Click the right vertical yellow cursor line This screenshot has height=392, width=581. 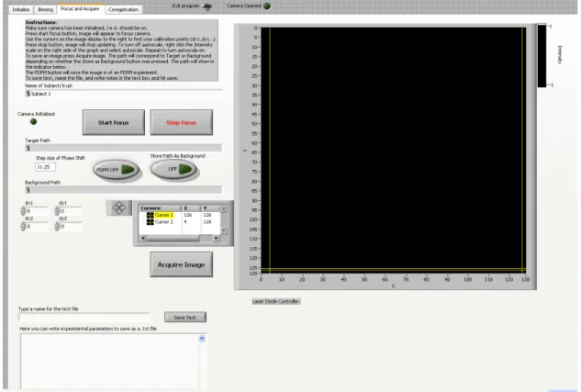point(522,148)
